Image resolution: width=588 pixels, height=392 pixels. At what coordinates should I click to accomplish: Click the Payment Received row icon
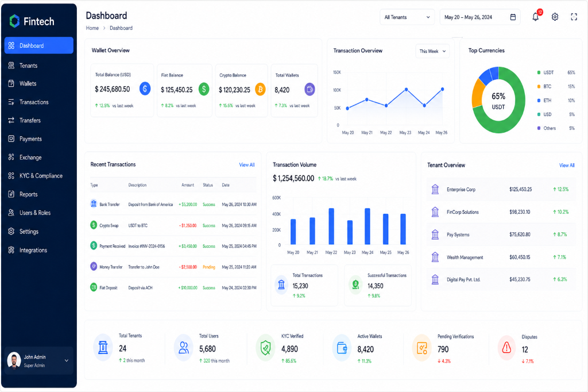pyautogui.click(x=94, y=245)
